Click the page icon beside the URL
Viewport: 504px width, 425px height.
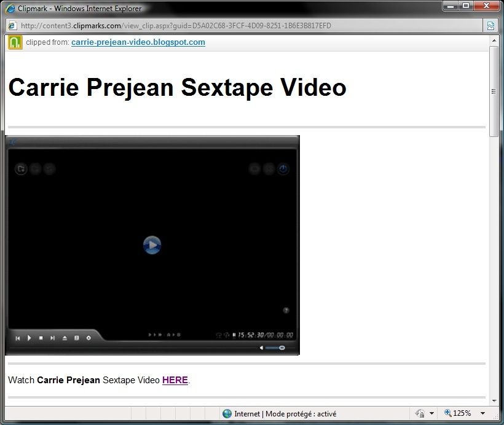pyautogui.click(x=12, y=25)
